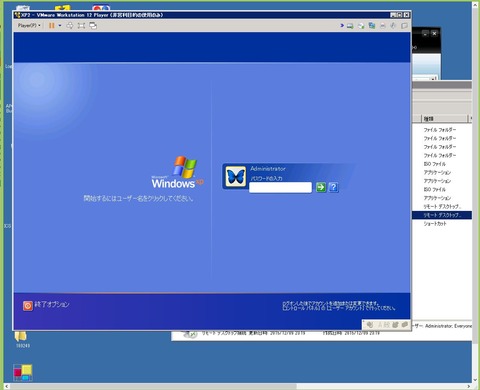Click the green arrow logon button
This screenshot has height=390, width=480.
pos(321,187)
